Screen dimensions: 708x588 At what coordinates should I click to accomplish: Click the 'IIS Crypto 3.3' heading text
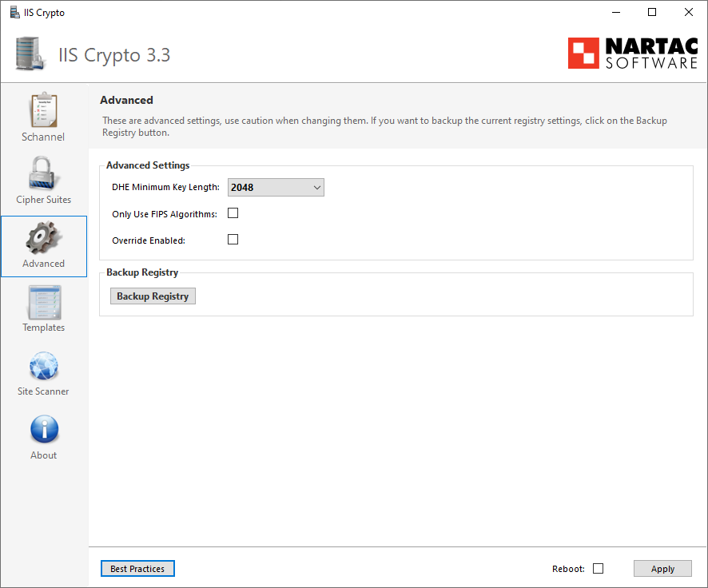pos(114,55)
